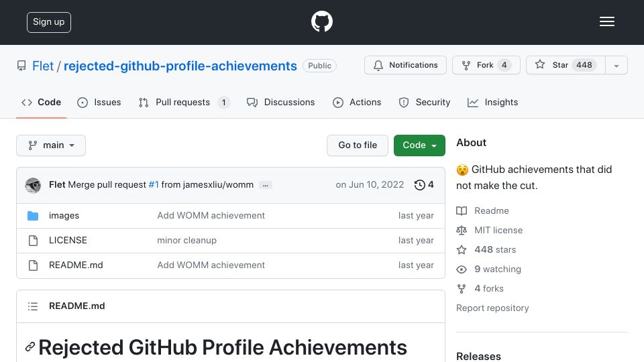Open the README.md file in file list
The height and width of the screenshot is (362, 644).
coord(76,265)
